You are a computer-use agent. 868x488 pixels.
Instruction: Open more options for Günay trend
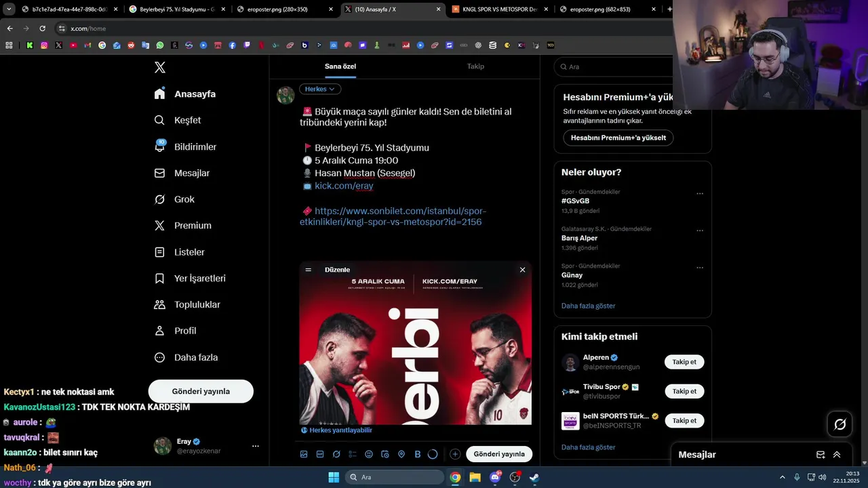coord(700,268)
